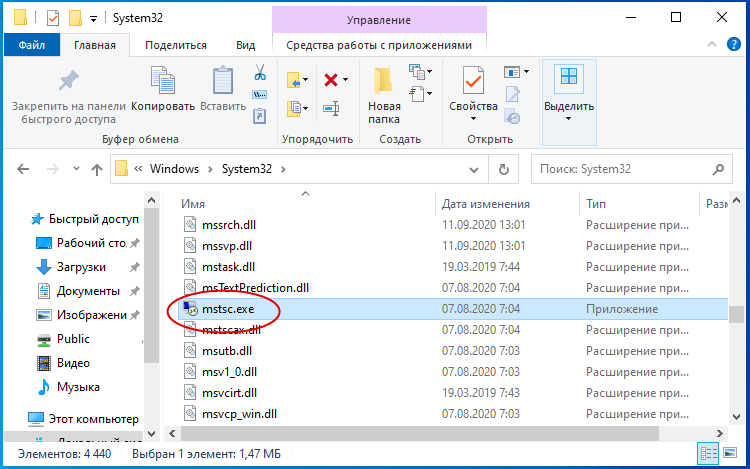Select the msvcp_win.dll file
The width and height of the screenshot is (750, 469).
[239, 414]
